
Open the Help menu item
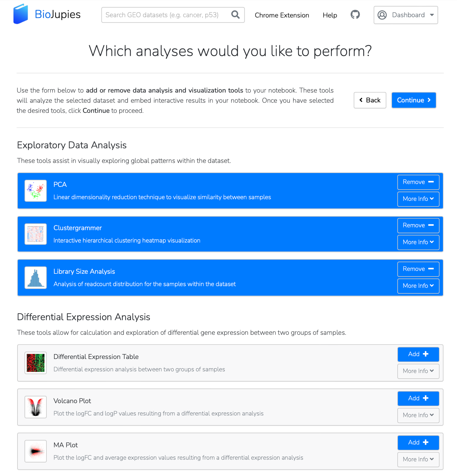pyautogui.click(x=330, y=15)
